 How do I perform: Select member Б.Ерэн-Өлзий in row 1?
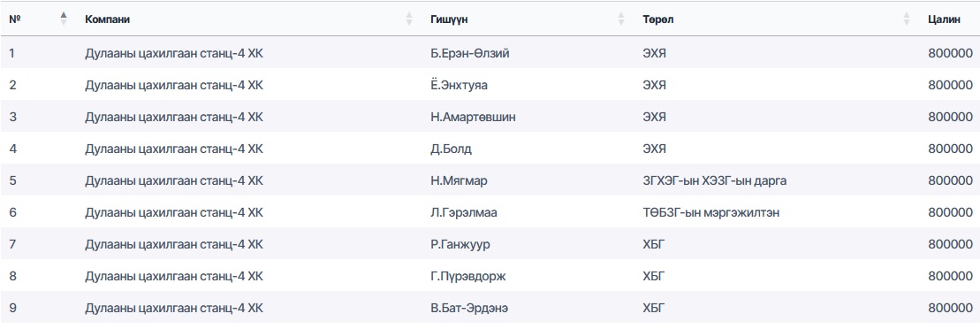469,53
